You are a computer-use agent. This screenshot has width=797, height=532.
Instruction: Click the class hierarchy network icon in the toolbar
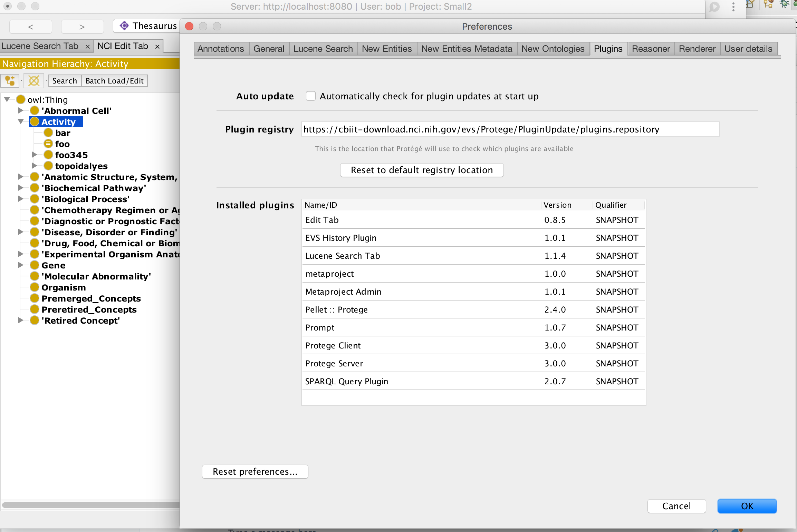click(768, 4)
